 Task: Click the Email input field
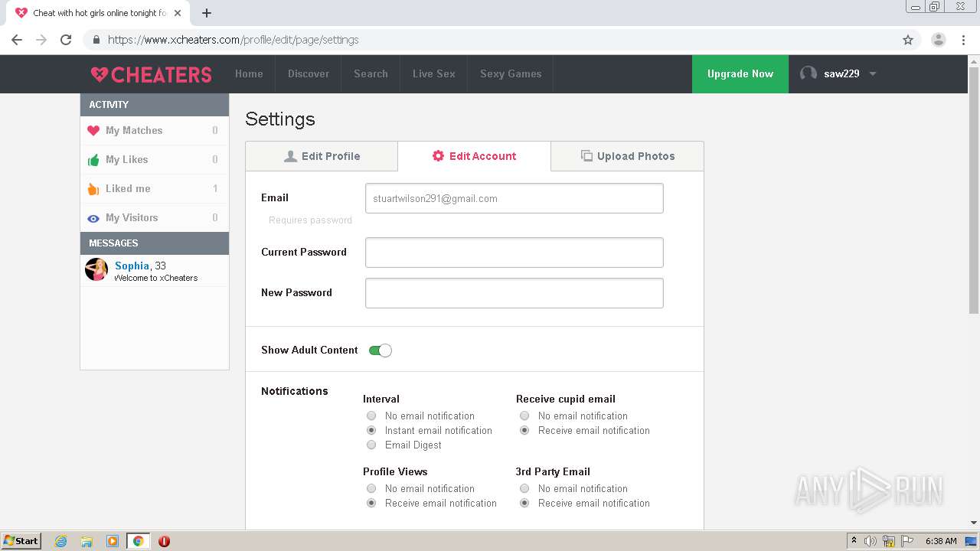514,198
